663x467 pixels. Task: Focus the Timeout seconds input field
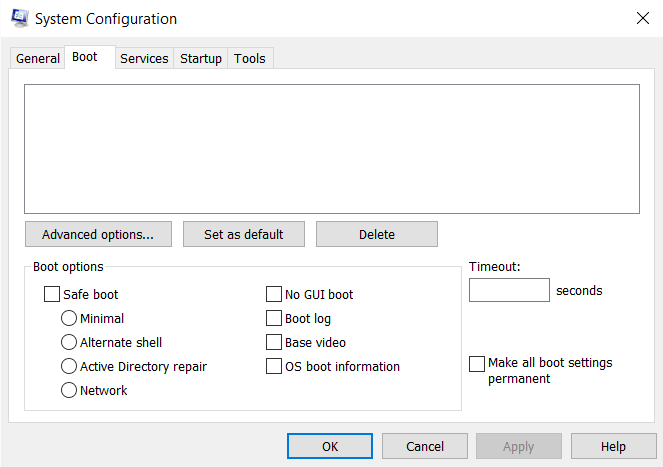[509, 290]
